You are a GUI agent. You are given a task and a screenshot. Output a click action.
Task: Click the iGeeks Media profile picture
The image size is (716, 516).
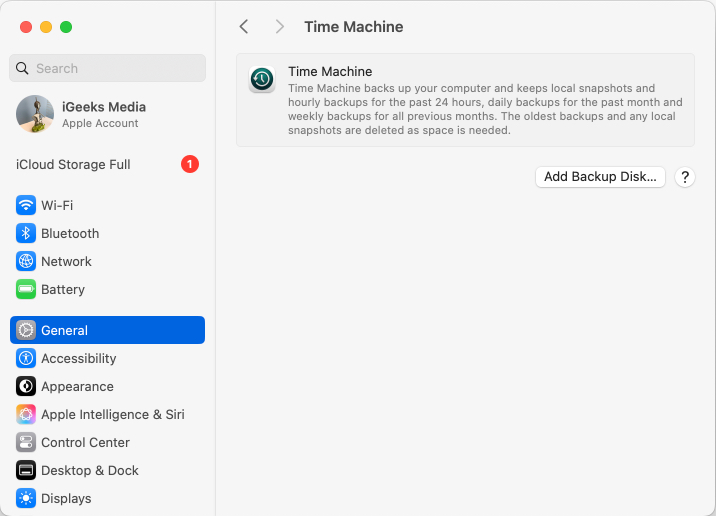pyautogui.click(x=35, y=114)
